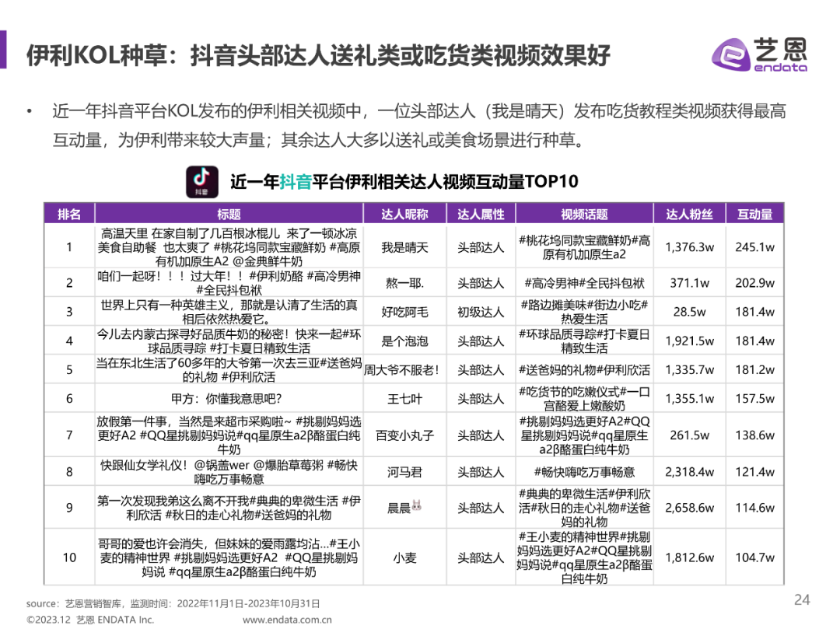Click the Douyin TikTok app icon

202,181
